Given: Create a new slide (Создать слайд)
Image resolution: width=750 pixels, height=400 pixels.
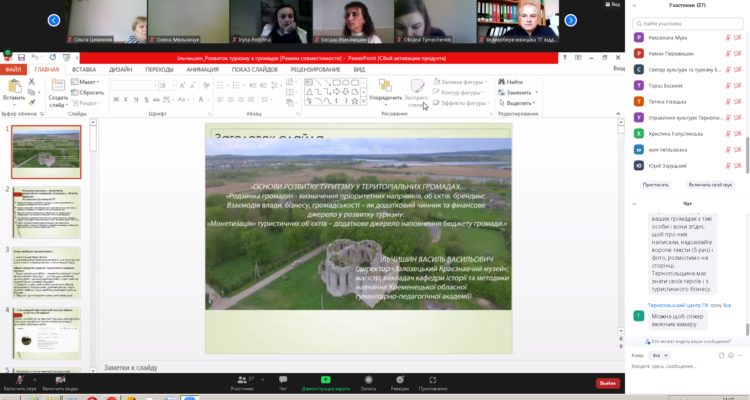Looking at the screenshot, I should coord(58,93).
